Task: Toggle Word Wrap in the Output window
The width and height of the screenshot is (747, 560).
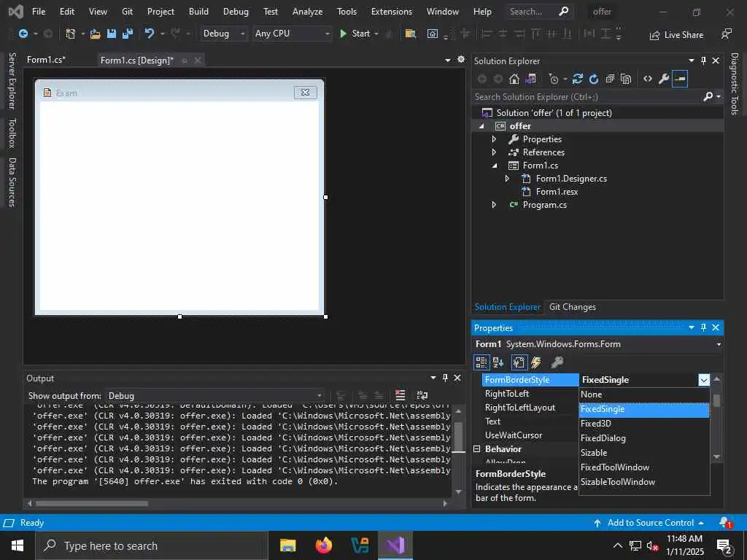Action: (422, 395)
